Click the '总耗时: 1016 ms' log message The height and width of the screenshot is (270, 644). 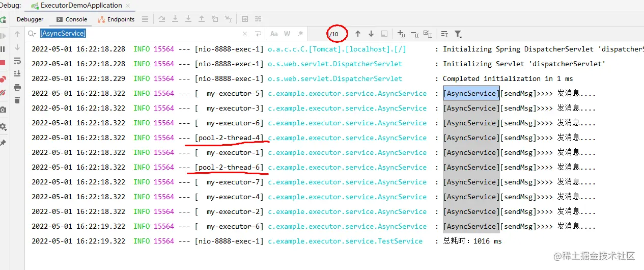[x=472, y=241]
